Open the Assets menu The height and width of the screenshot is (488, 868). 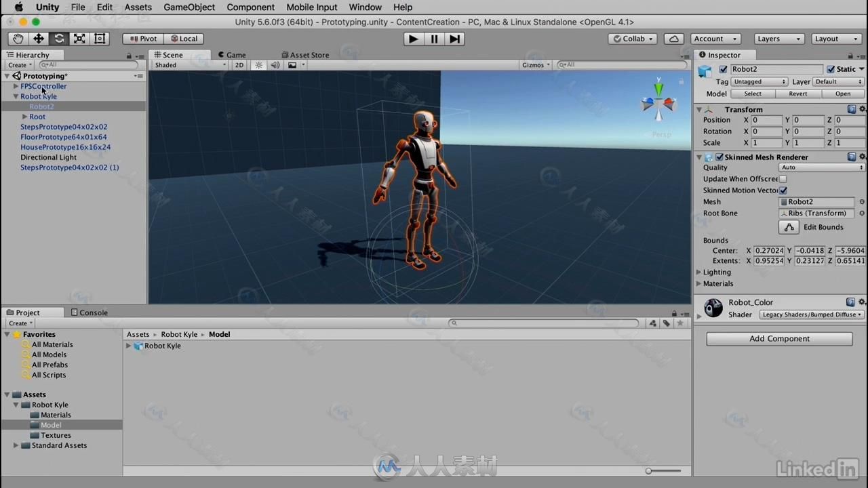(x=138, y=7)
